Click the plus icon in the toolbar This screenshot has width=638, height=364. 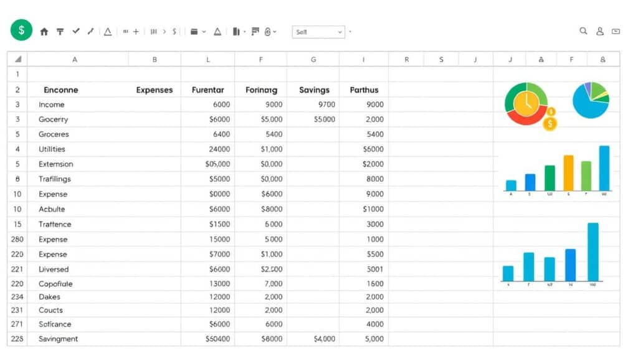(x=136, y=31)
